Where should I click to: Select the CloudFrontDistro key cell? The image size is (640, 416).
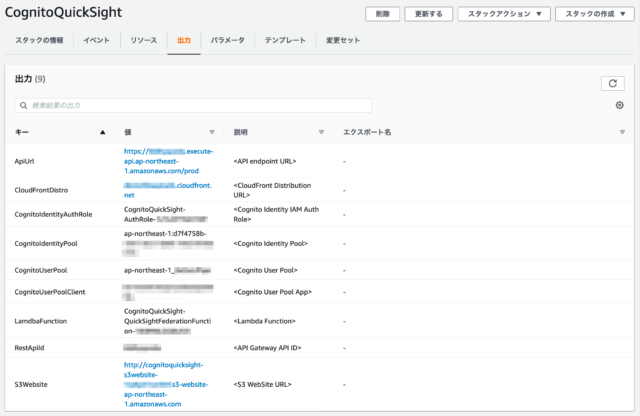click(41, 190)
